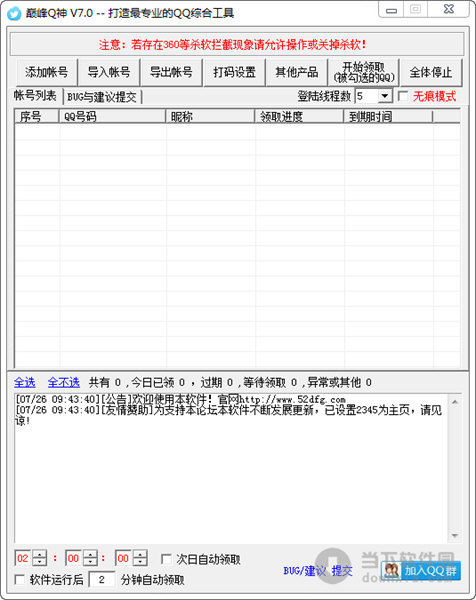Click the 异常或其他 0 status text
Image resolution: width=476 pixels, height=600 pixels.
340,382
